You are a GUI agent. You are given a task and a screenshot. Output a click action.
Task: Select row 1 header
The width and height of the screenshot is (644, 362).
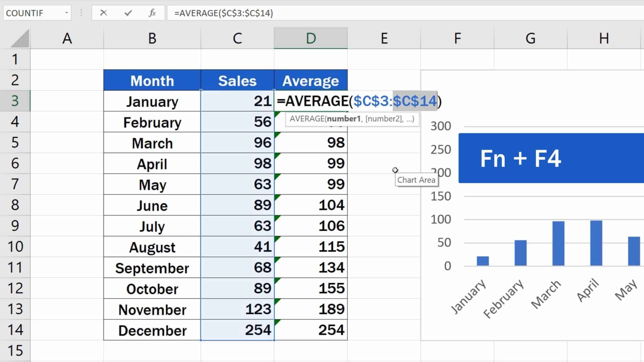(x=15, y=59)
